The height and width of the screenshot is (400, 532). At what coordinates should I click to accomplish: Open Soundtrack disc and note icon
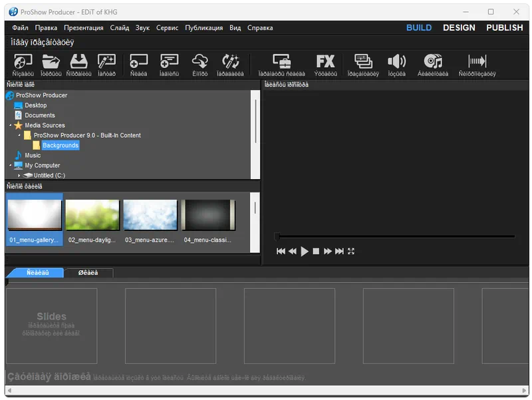[x=433, y=61]
